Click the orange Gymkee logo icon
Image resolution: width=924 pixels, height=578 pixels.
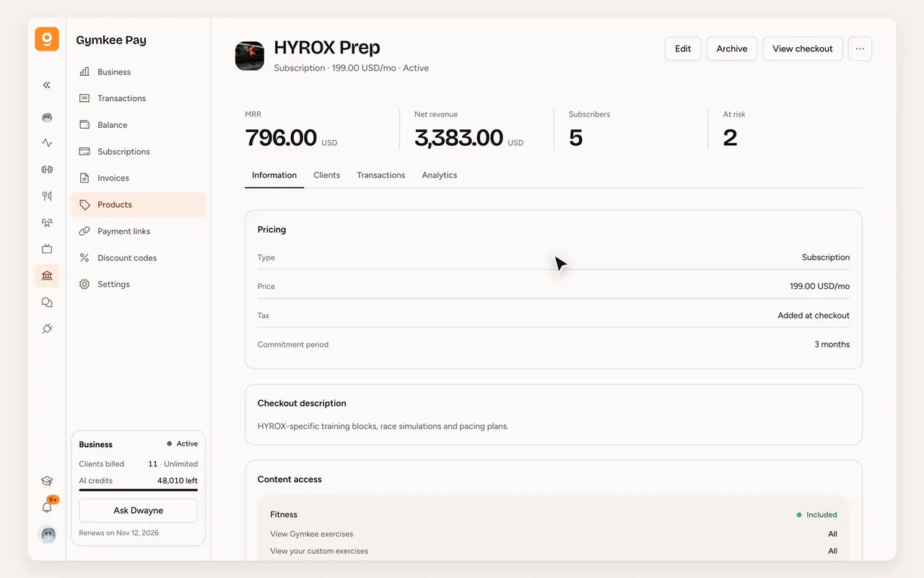(47, 39)
